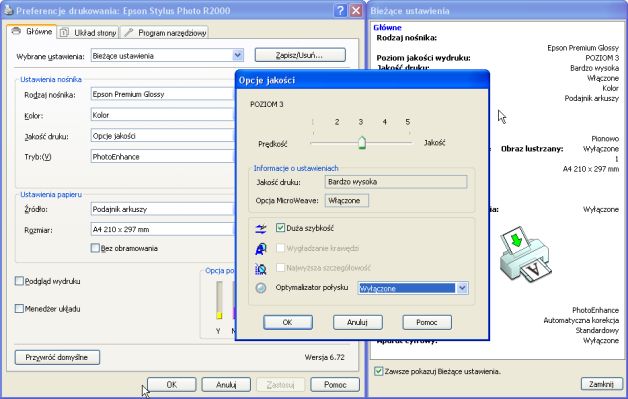628x399 pixels.
Task: Click the yellow ink level bar
Action: (x=219, y=300)
